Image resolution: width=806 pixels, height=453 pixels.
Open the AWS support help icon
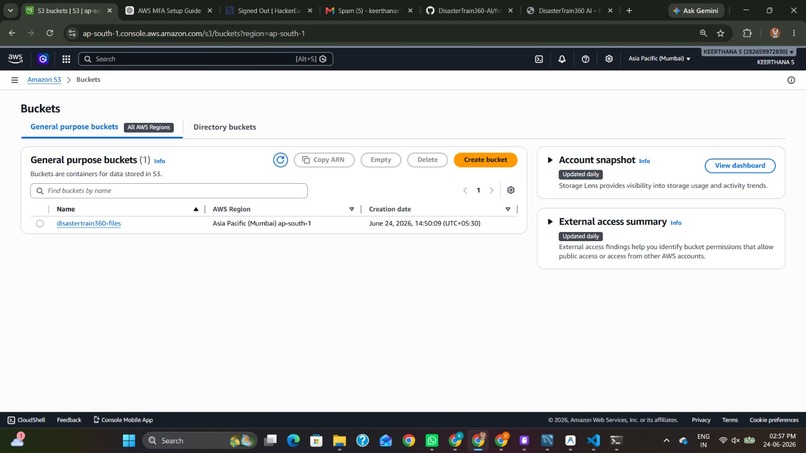pyautogui.click(x=585, y=59)
